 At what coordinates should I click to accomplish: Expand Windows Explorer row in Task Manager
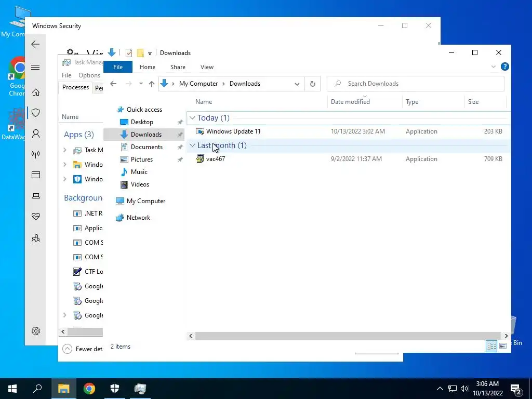(x=65, y=165)
